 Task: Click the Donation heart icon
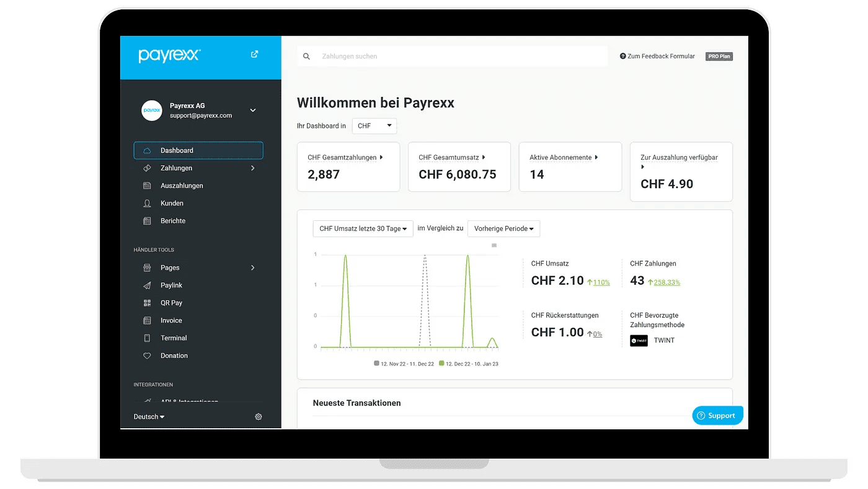147,356
